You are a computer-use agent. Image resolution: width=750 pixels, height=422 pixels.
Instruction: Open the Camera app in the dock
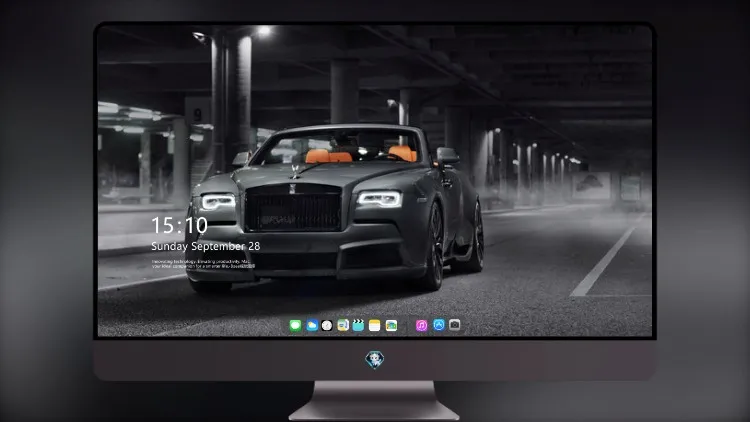point(455,325)
